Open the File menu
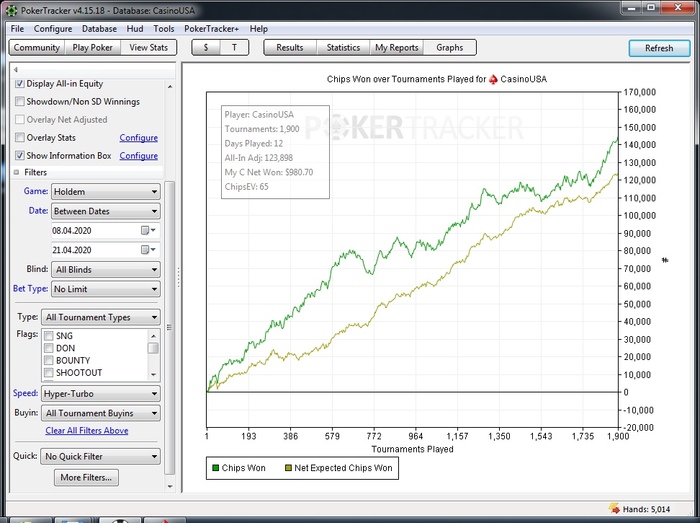This screenshot has height=523, width=700. pyautogui.click(x=17, y=29)
